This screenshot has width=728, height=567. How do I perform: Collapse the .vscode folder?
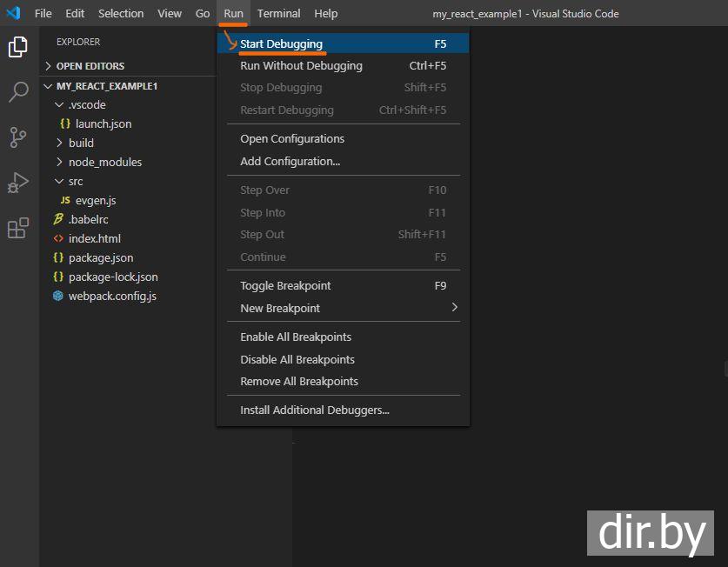coord(87,104)
